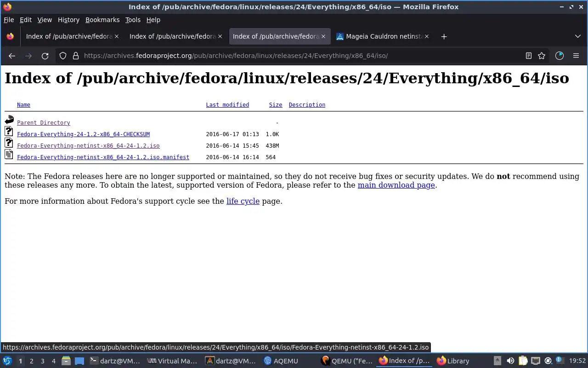This screenshot has height=368, width=588.
Task: Switch to Firefox Library taskbar window
Action: click(x=463, y=361)
